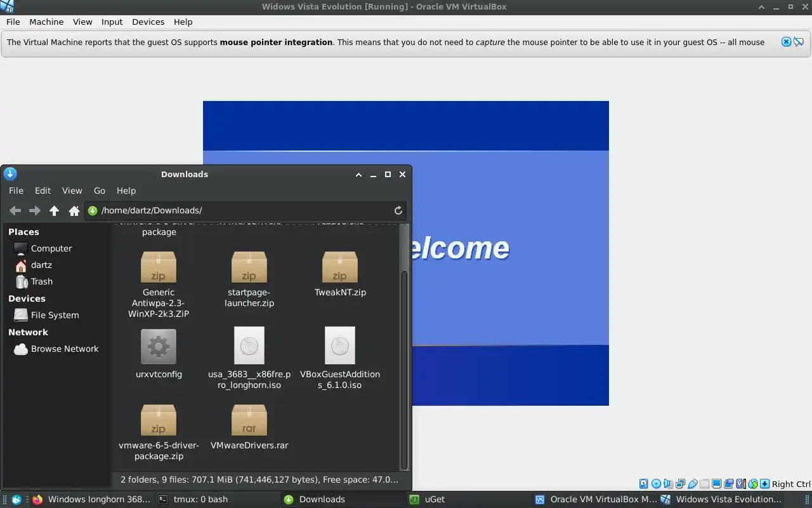The height and width of the screenshot is (508, 812).
Task: Switch to Widows Vista Evolution taskbar entry
Action: pyautogui.click(x=721, y=500)
